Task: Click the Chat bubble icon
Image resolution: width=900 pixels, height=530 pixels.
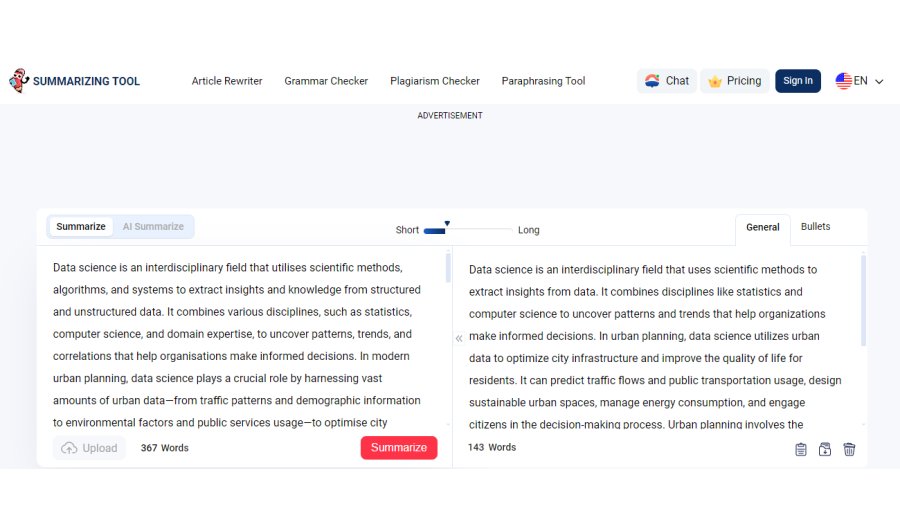Action: click(652, 81)
